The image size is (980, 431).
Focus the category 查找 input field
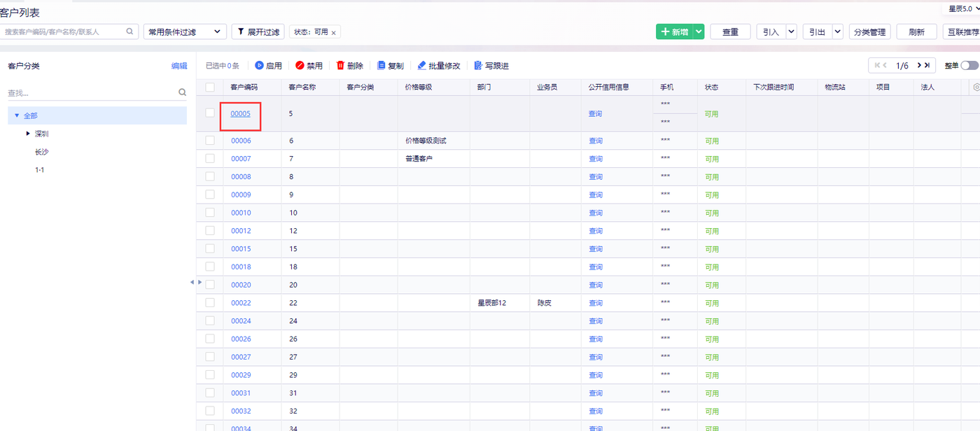click(91, 92)
